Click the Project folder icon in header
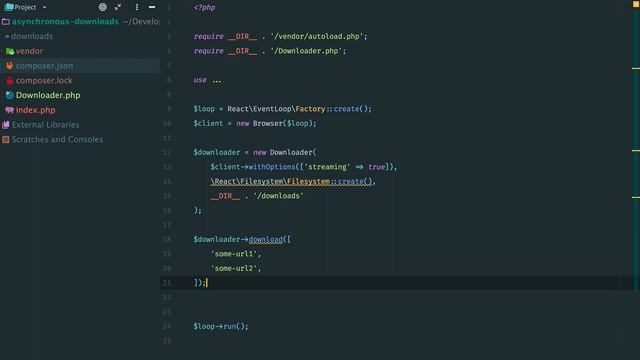The image size is (640, 360). pos(9,7)
